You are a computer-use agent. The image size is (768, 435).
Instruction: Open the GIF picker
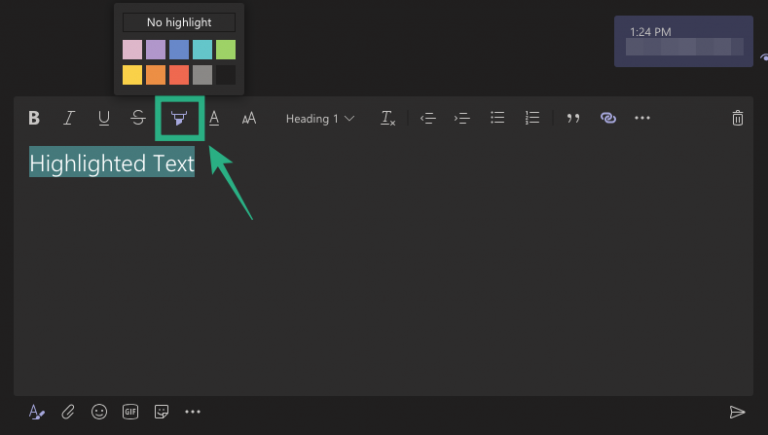pyautogui.click(x=130, y=411)
